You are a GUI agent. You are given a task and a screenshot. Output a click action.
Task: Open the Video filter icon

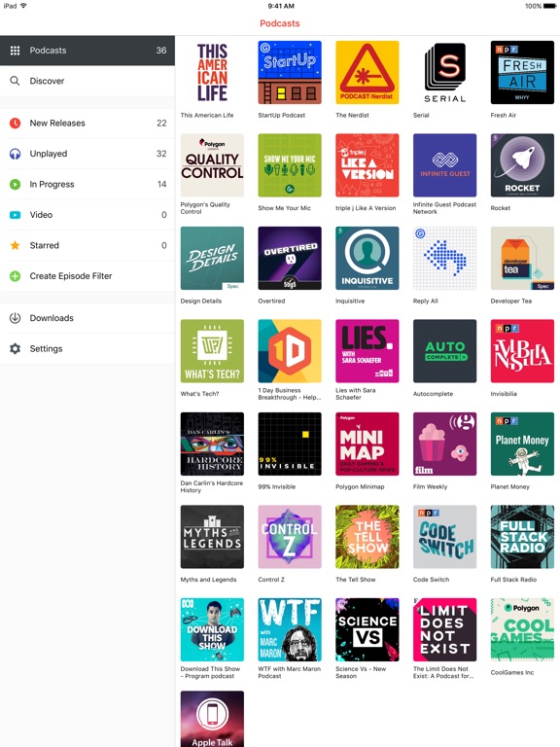pyautogui.click(x=15, y=215)
